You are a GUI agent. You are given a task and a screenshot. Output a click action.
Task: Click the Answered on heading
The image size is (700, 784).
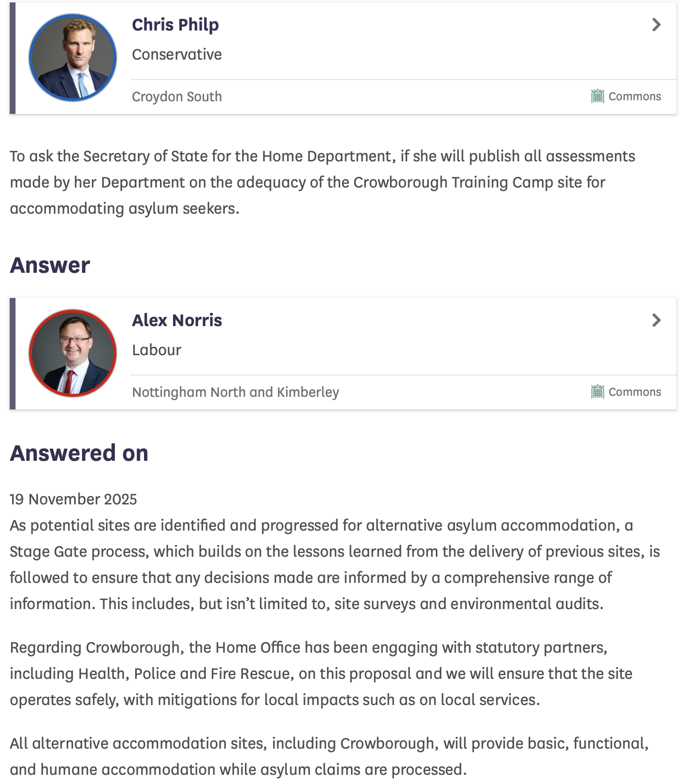point(79,454)
